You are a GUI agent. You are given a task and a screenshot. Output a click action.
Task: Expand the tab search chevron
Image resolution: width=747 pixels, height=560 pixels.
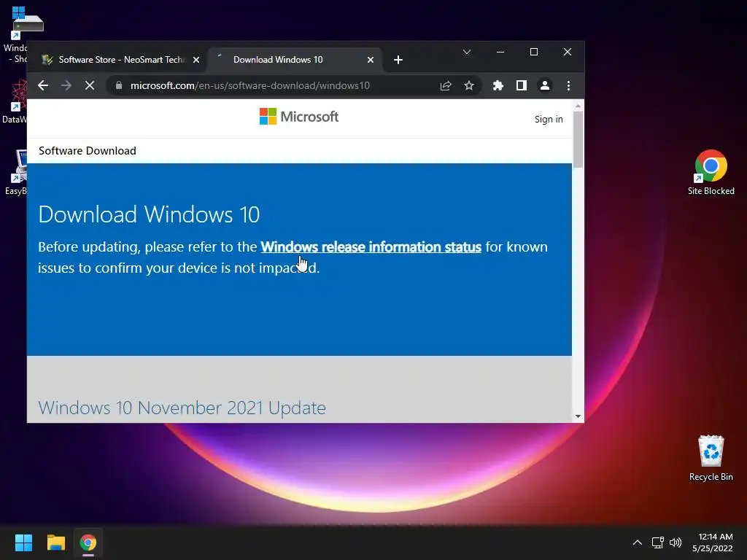[467, 52]
